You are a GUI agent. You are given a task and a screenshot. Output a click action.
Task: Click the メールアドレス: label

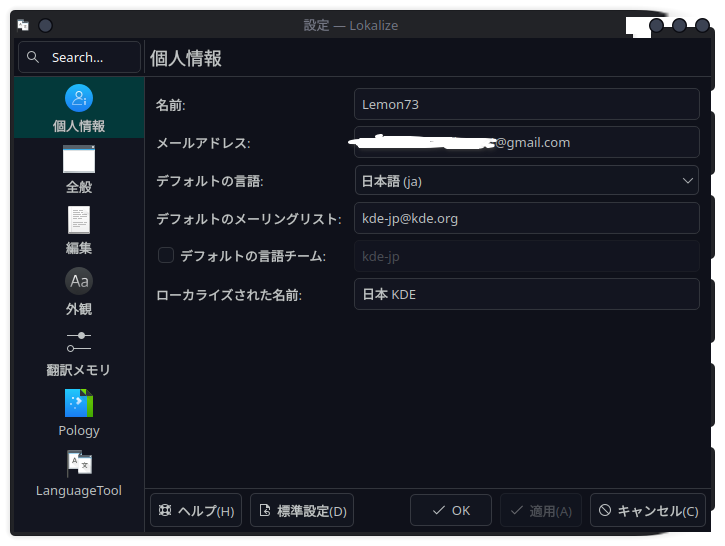tap(203, 143)
